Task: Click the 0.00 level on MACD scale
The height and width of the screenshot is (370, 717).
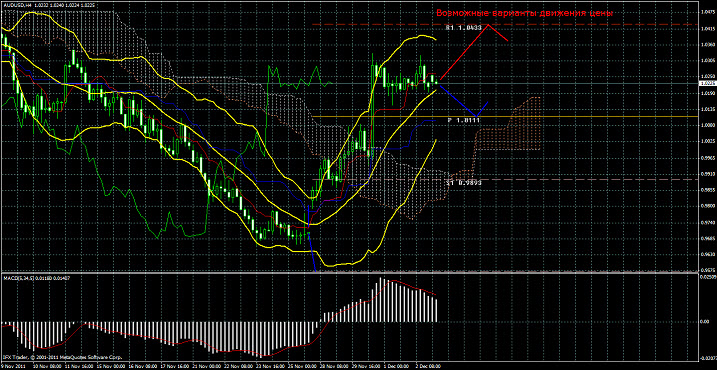Action: coord(705,322)
